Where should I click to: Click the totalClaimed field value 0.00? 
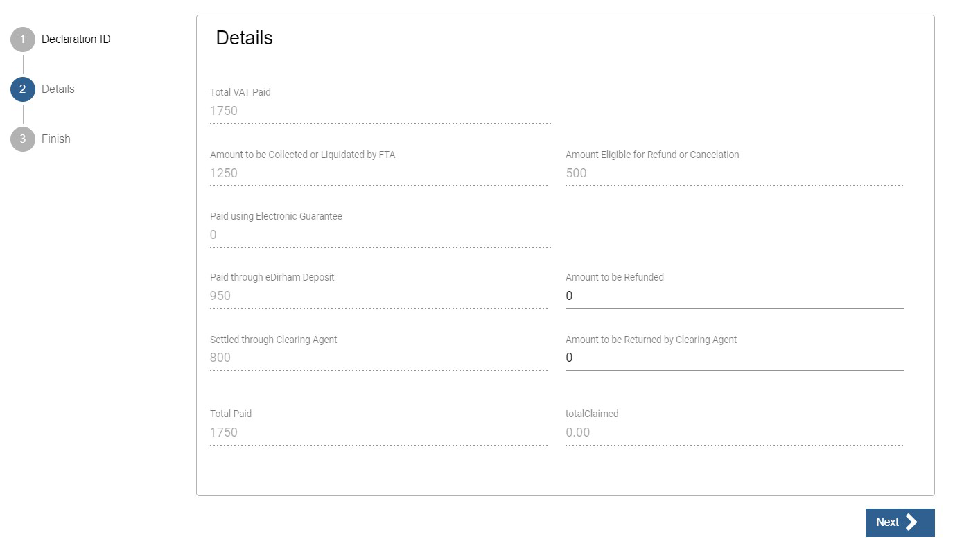click(x=578, y=432)
